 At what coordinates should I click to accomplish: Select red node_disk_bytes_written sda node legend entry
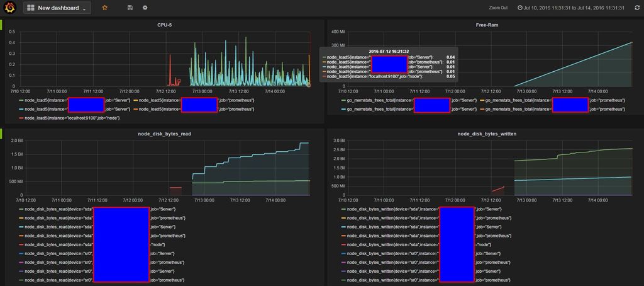416,244
